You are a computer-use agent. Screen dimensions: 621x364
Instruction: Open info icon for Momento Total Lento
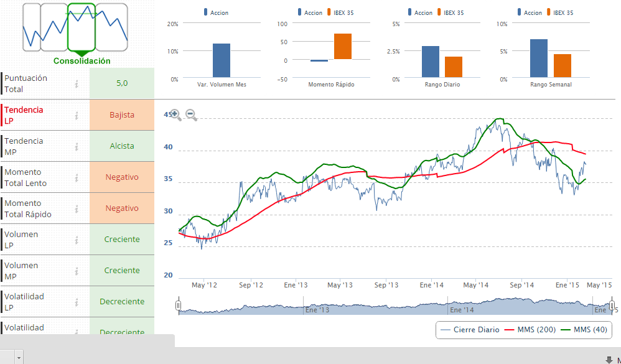click(77, 177)
